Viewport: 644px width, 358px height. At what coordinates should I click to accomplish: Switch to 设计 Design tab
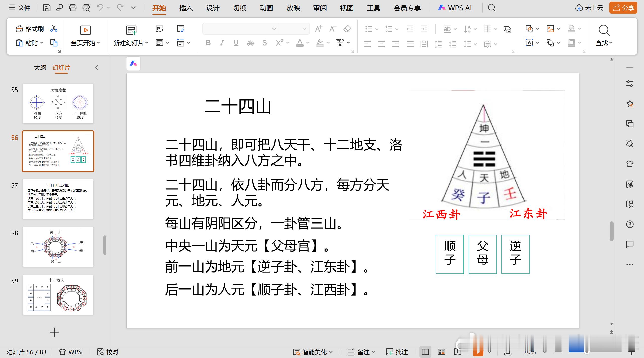click(213, 8)
